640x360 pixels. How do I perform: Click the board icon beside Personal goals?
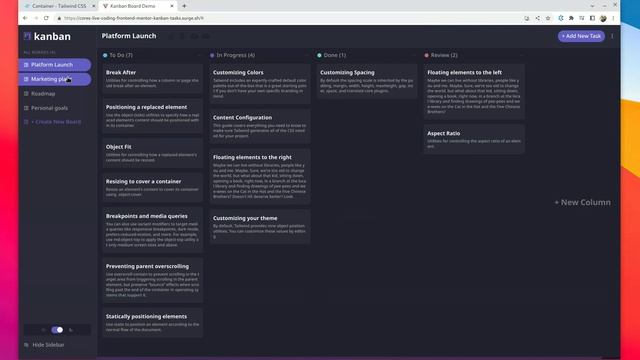coord(26,108)
